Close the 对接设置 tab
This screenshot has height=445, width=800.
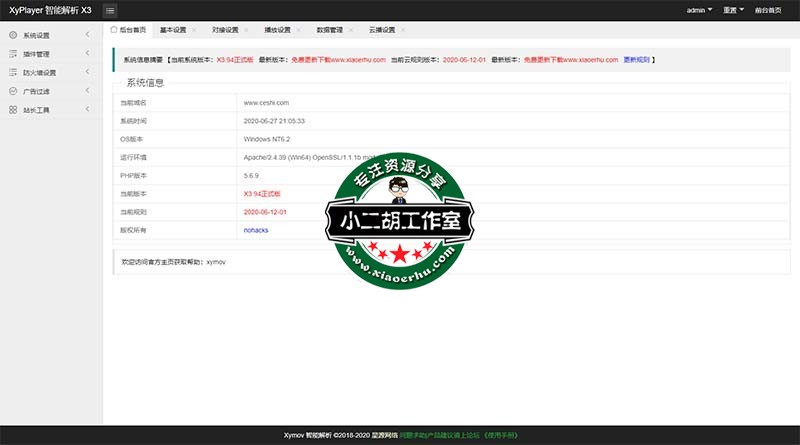(x=244, y=30)
